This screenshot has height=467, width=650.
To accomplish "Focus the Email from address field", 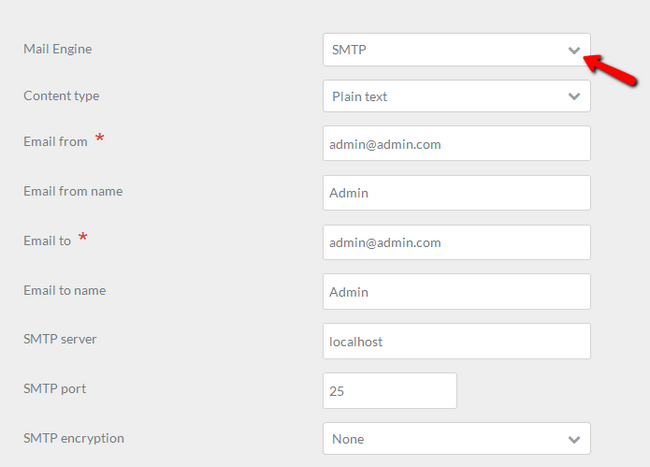I will pyautogui.click(x=456, y=144).
